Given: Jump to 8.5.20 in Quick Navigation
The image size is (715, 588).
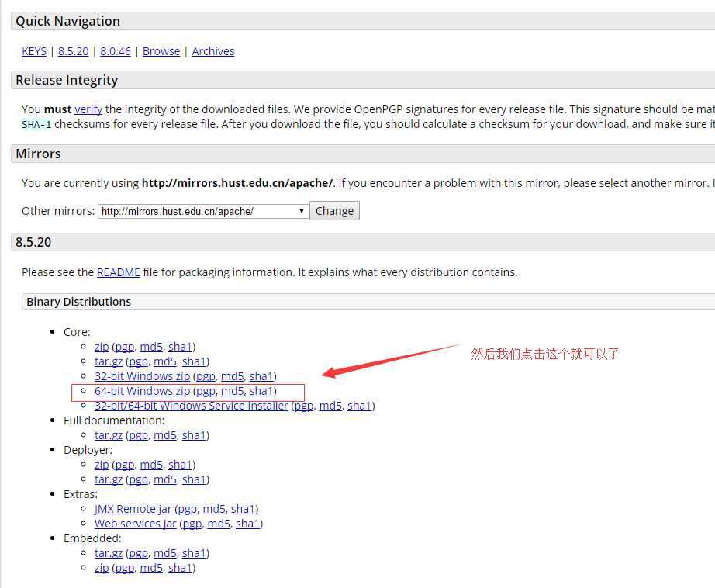Looking at the screenshot, I should pos(74,51).
